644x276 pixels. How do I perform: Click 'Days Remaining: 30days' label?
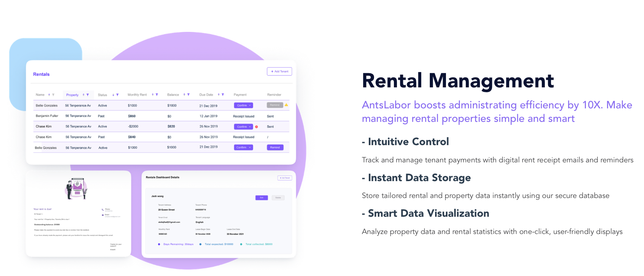[x=179, y=244]
